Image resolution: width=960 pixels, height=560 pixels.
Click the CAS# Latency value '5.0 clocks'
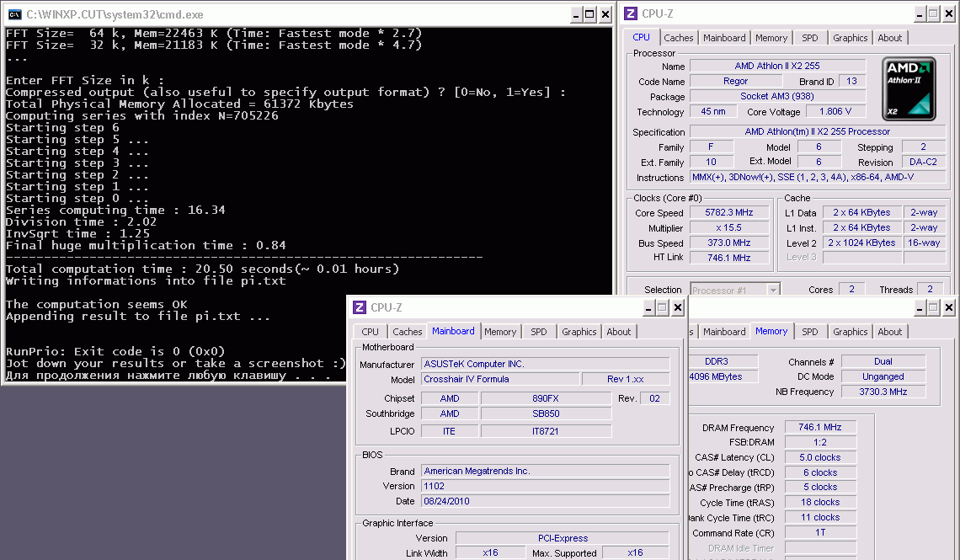[820, 458]
